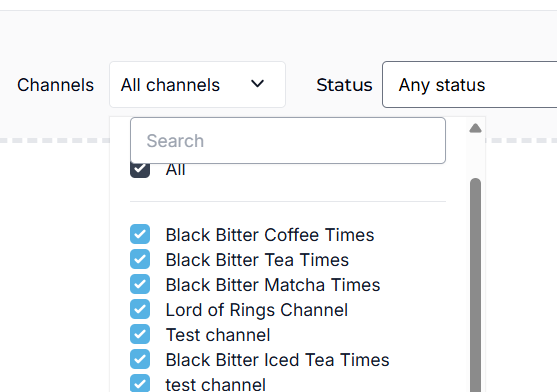Click the Status filter label
Viewport: 557px width, 392px height.
pyautogui.click(x=344, y=85)
